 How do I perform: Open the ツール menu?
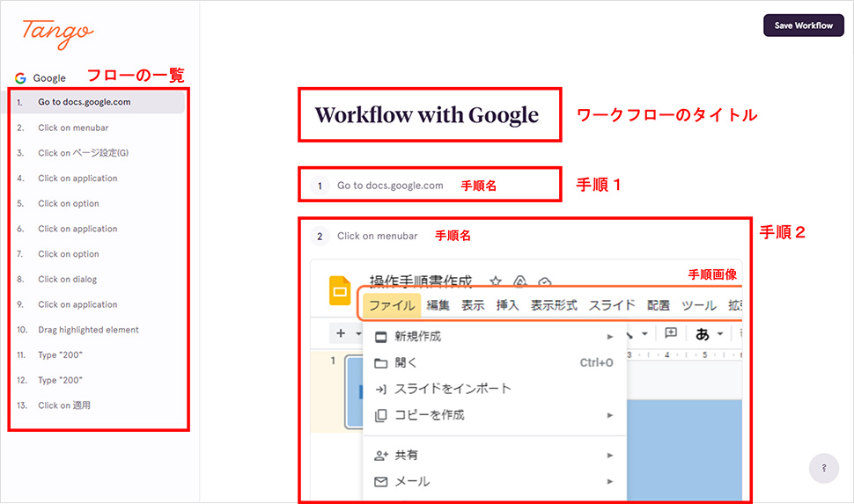[x=699, y=305]
